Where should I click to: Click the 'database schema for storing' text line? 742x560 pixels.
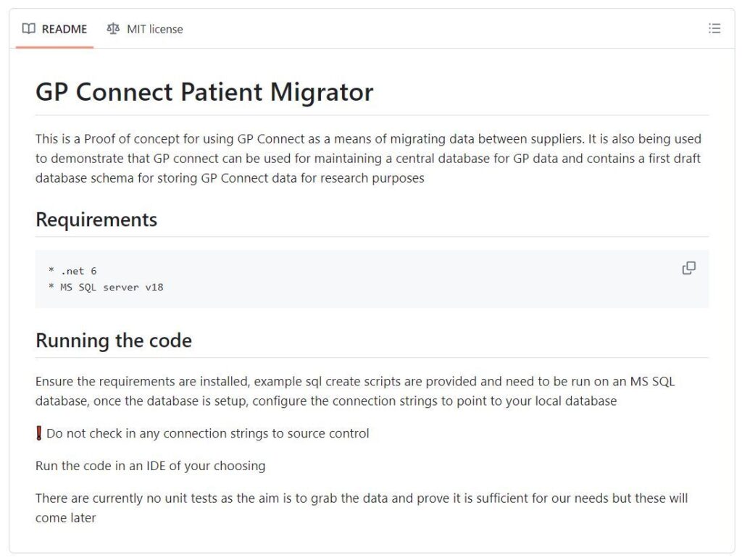point(230,178)
